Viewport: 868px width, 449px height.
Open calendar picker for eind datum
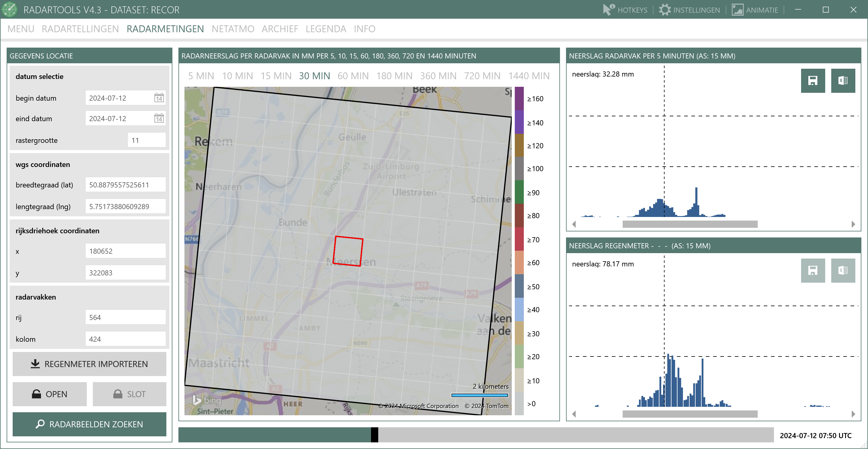159,118
